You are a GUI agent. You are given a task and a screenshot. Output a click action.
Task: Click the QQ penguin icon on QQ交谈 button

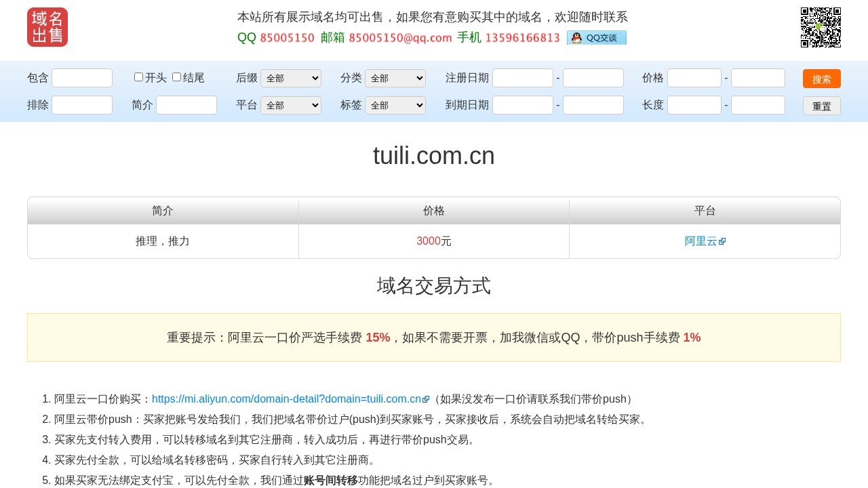point(576,38)
